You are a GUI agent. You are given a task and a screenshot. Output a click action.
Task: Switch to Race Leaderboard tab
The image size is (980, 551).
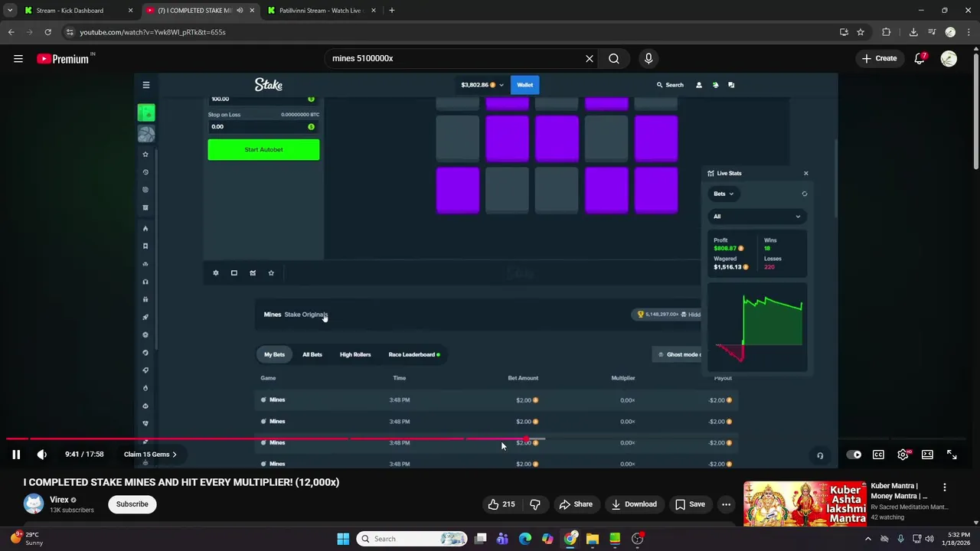coord(413,354)
